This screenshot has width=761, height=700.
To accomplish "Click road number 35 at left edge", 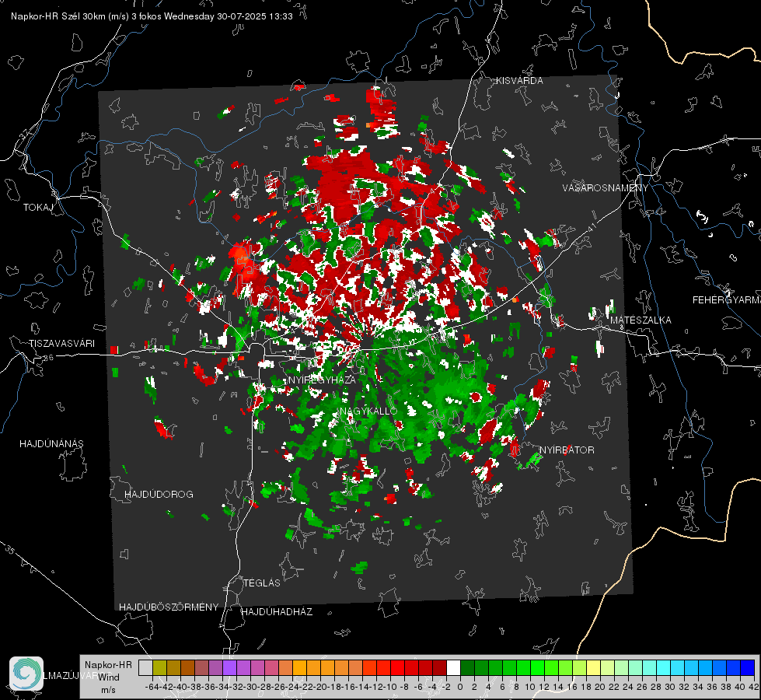I will [9, 549].
